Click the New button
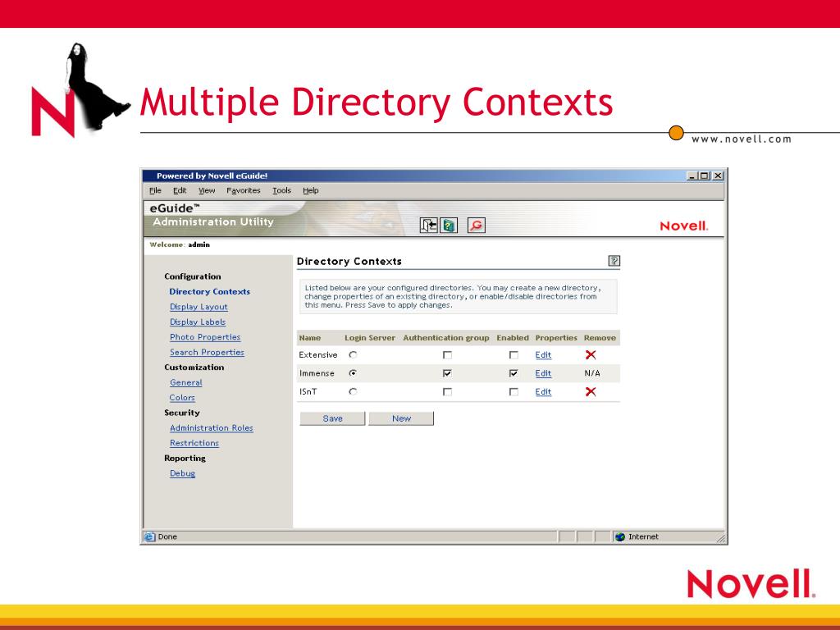 (x=401, y=418)
